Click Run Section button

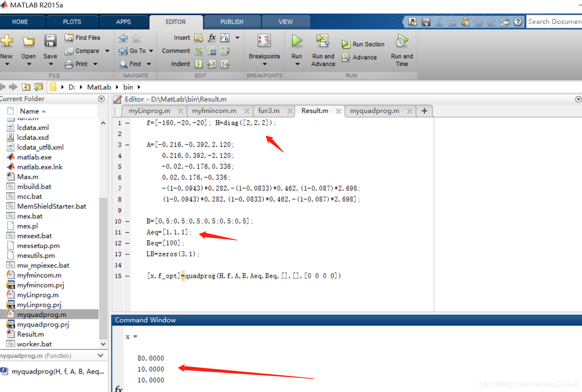pos(363,44)
